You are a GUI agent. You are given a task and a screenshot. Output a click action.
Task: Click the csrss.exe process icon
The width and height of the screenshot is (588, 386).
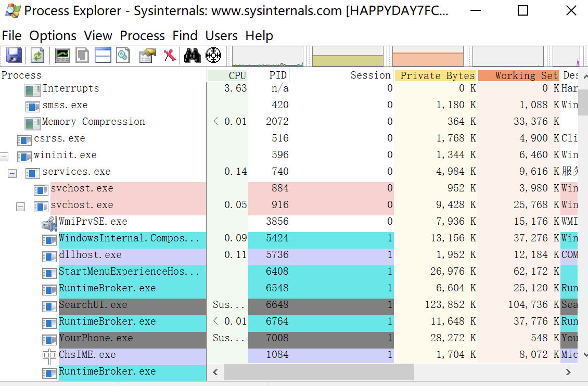24,140
